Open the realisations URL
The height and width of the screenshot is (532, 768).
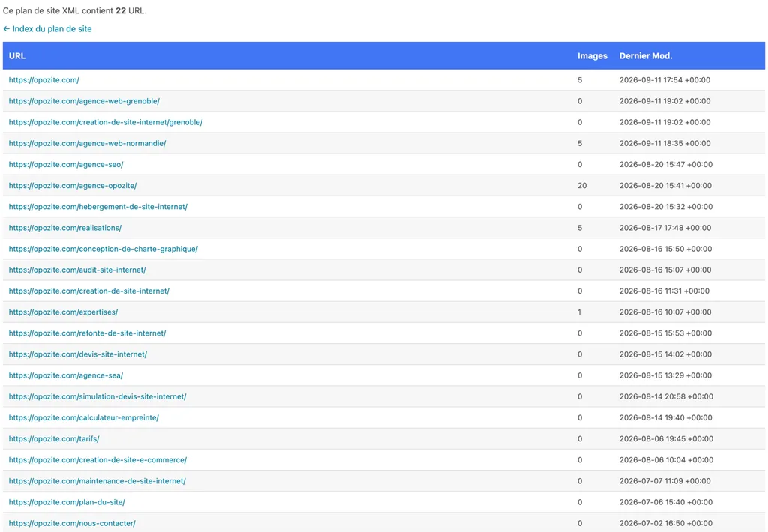(65, 227)
